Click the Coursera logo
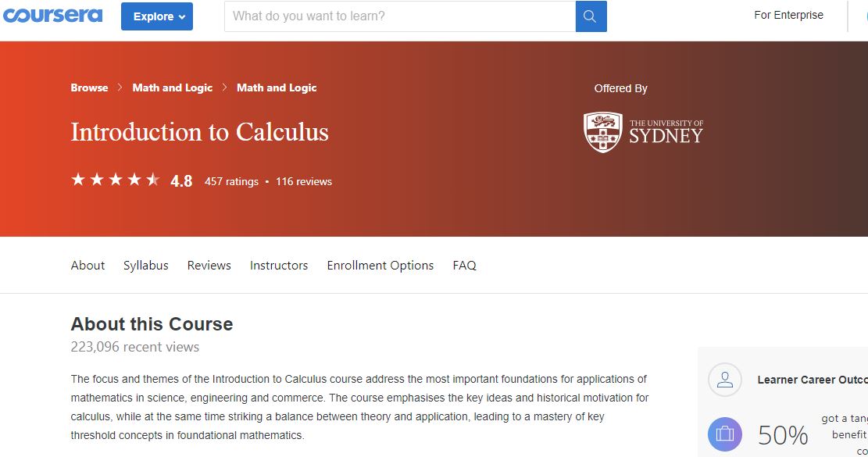Viewport: 868px width, 457px height. 52,16
